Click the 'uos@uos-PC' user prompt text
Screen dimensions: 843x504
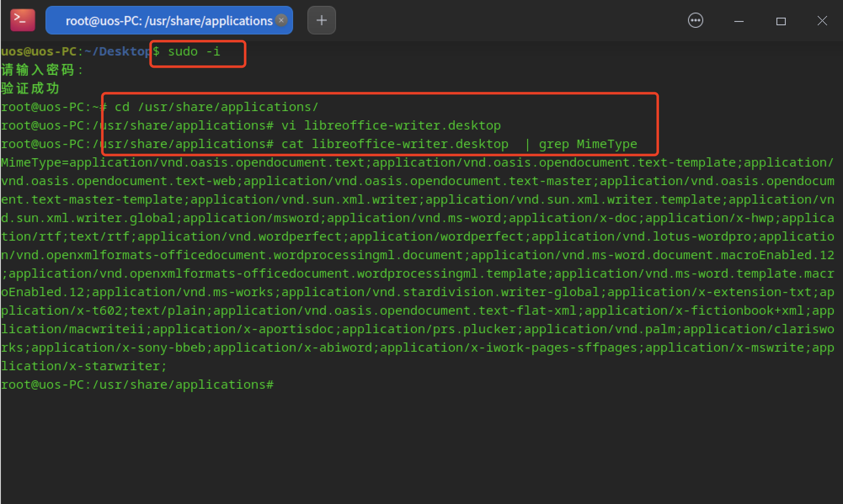pyautogui.click(x=38, y=52)
